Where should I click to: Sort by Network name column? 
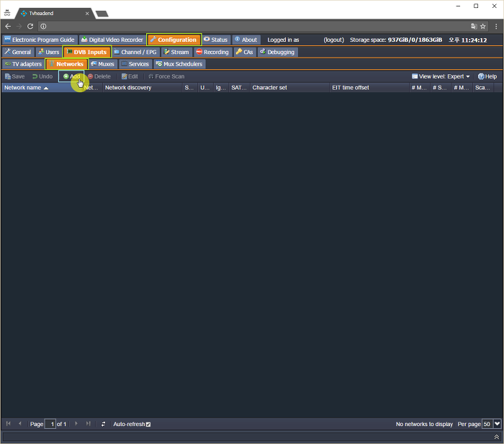click(x=41, y=88)
